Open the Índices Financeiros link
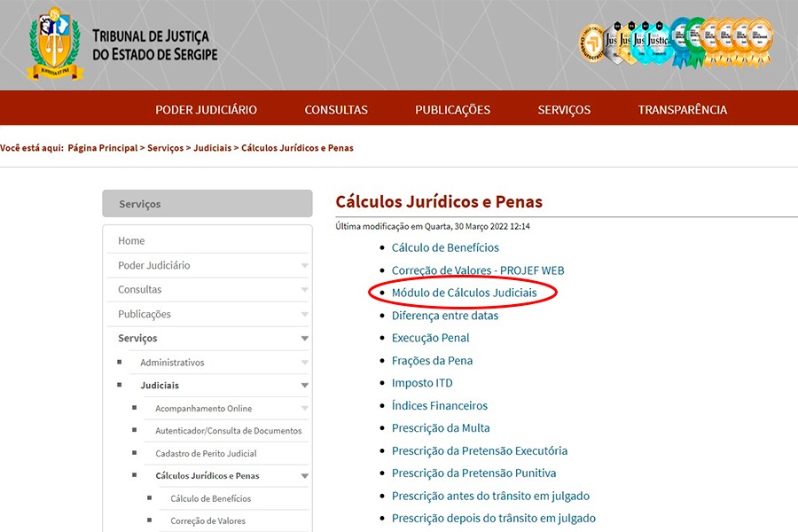This screenshot has width=798, height=532. [x=439, y=405]
